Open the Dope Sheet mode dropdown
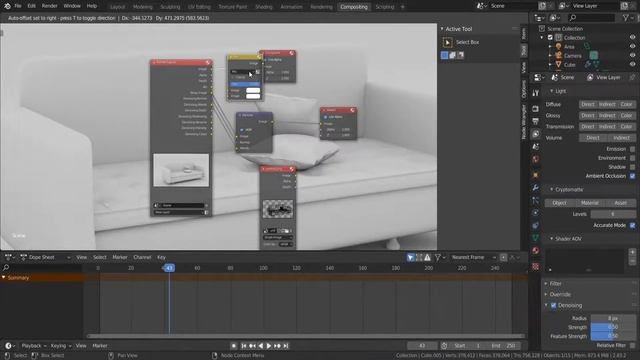 point(46,257)
